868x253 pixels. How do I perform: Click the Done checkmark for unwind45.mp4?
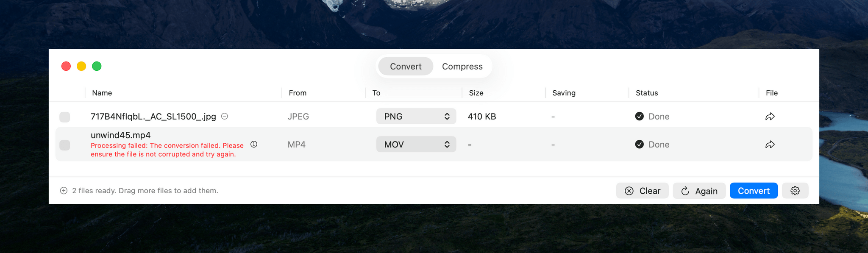640,145
